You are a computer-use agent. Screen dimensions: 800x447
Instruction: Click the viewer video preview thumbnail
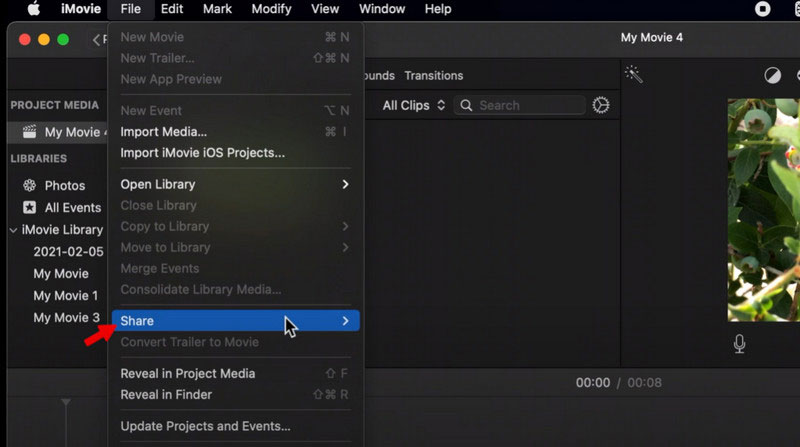(x=763, y=210)
